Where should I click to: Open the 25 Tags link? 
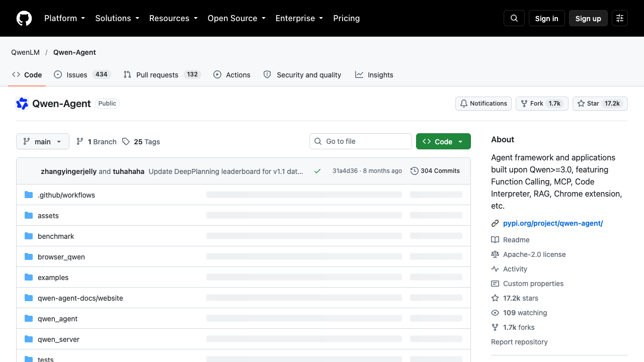click(x=141, y=142)
